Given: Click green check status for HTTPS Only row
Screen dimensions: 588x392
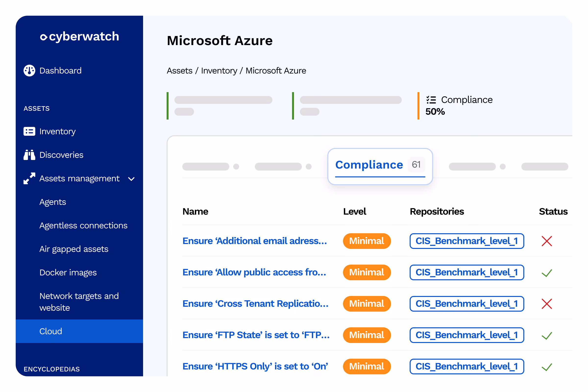Looking at the screenshot, I should (x=547, y=367).
